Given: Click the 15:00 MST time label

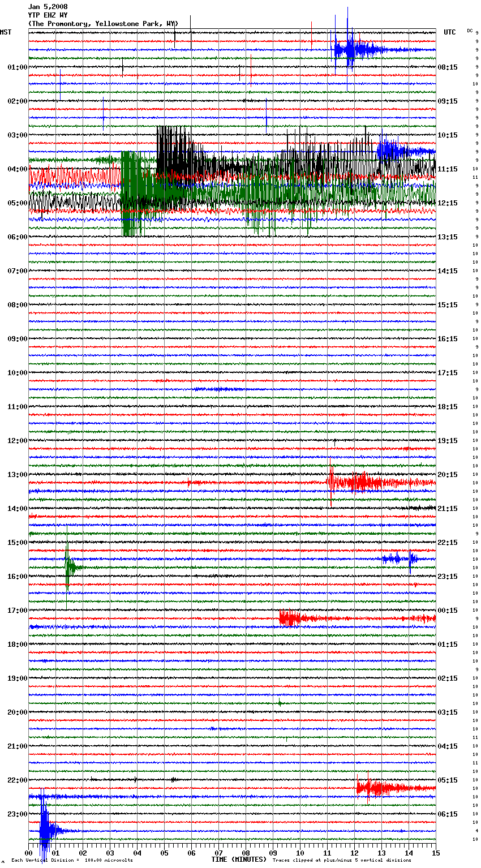Looking at the screenshot, I should click(x=18, y=543).
